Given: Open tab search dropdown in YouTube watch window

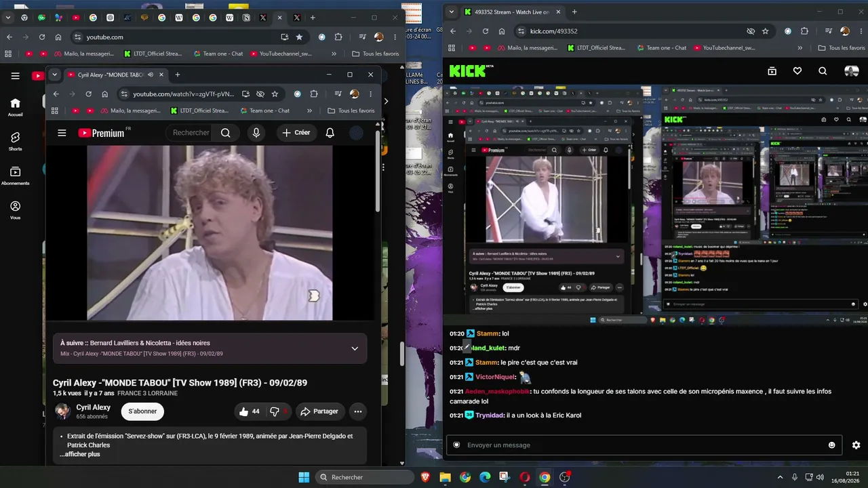Looking at the screenshot, I should tap(55, 75).
